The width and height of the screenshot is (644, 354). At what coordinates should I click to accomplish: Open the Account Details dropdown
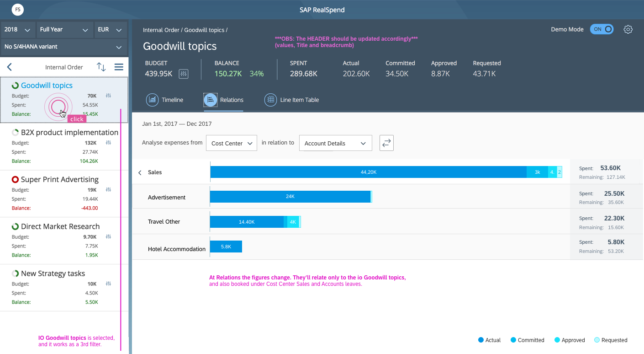(x=336, y=143)
